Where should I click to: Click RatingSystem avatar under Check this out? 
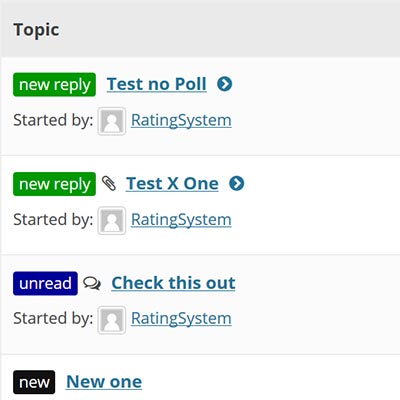click(x=112, y=320)
